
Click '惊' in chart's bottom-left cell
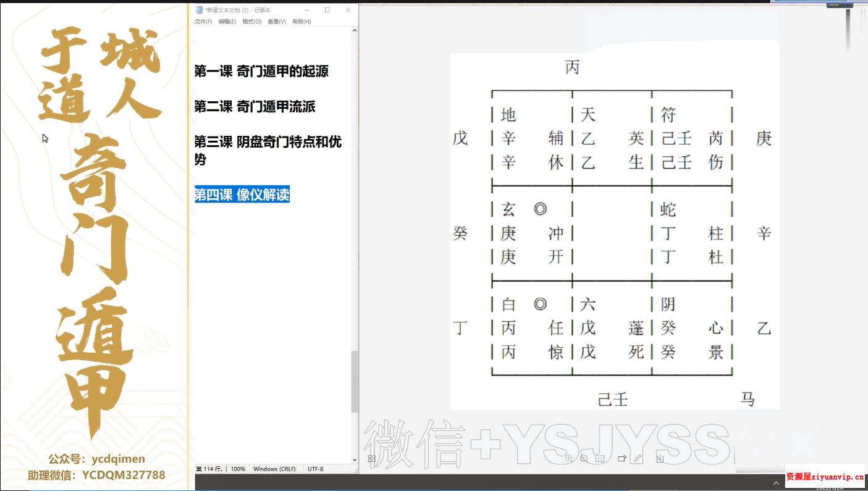[556, 352]
